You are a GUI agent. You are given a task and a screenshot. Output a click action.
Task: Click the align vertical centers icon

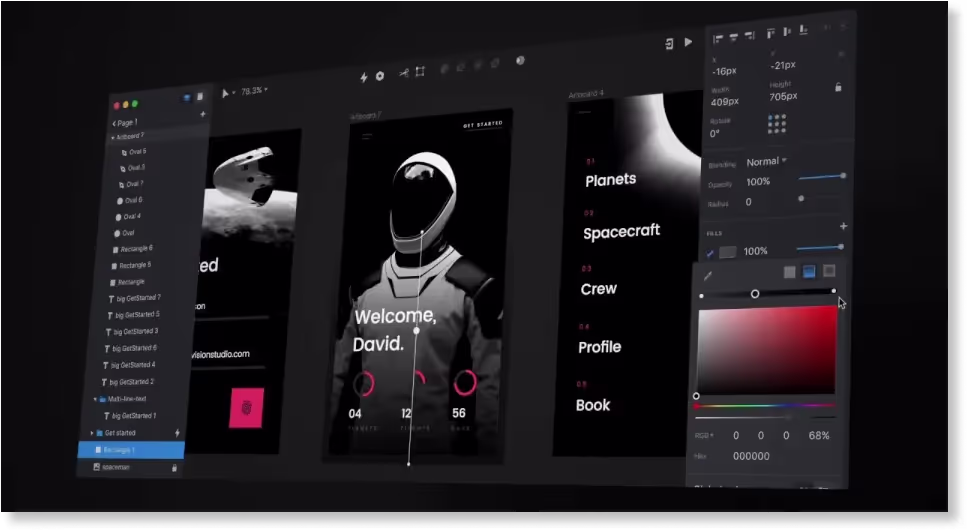(x=787, y=31)
